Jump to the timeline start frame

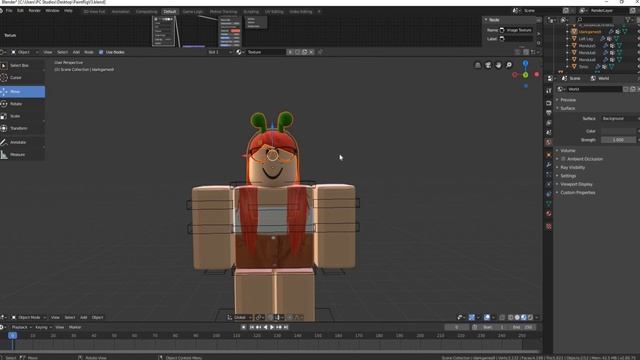point(251,327)
